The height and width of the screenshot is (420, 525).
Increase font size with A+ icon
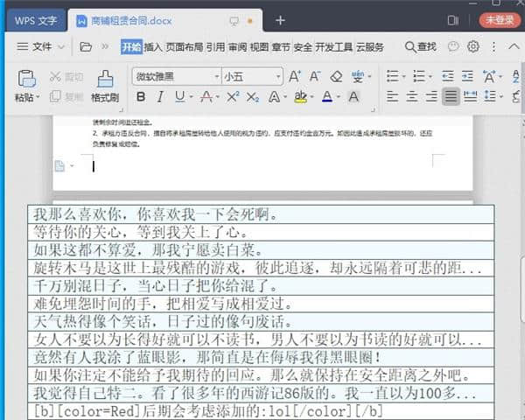(x=295, y=77)
